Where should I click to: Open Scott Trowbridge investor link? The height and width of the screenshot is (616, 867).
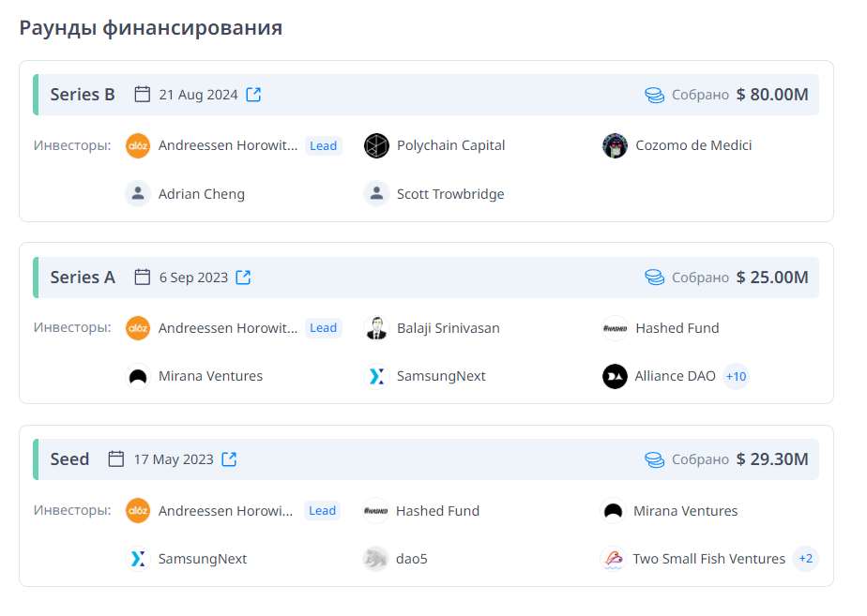(x=450, y=194)
